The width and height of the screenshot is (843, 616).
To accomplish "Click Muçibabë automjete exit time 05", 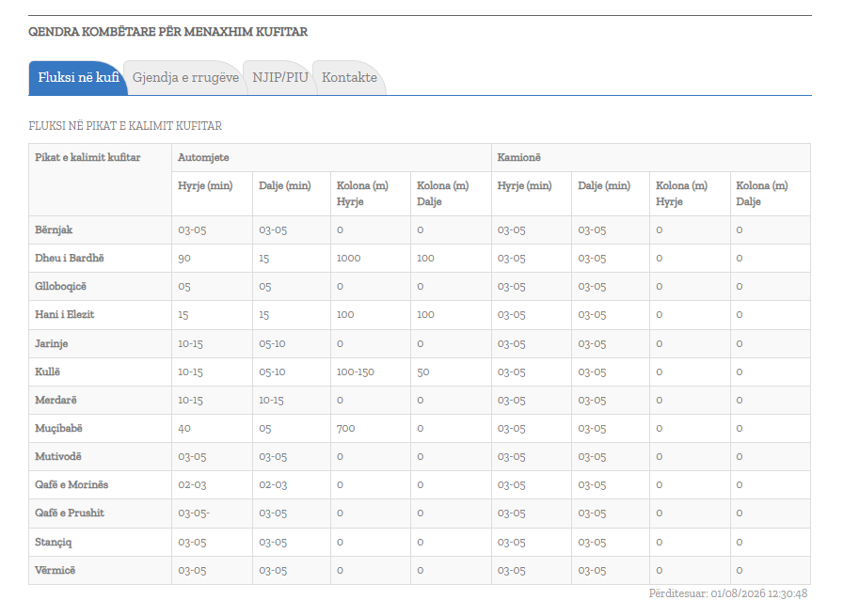I will coord(265,429).
